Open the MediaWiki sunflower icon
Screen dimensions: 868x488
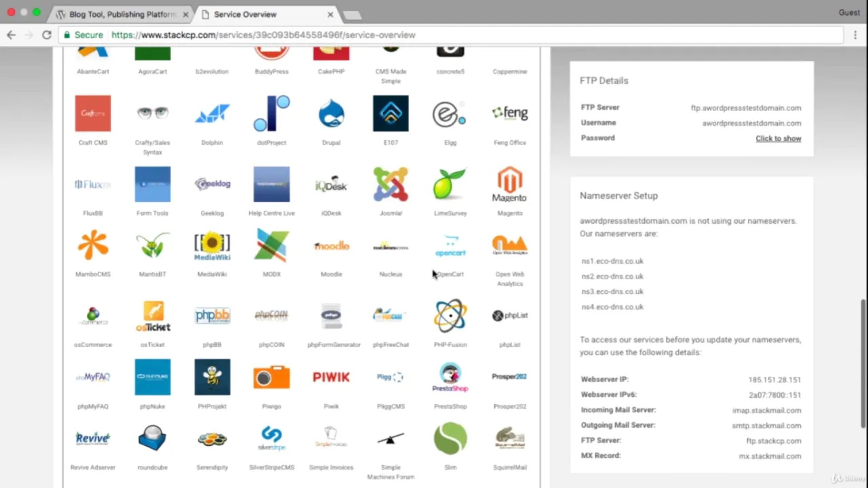click(212, 245)
